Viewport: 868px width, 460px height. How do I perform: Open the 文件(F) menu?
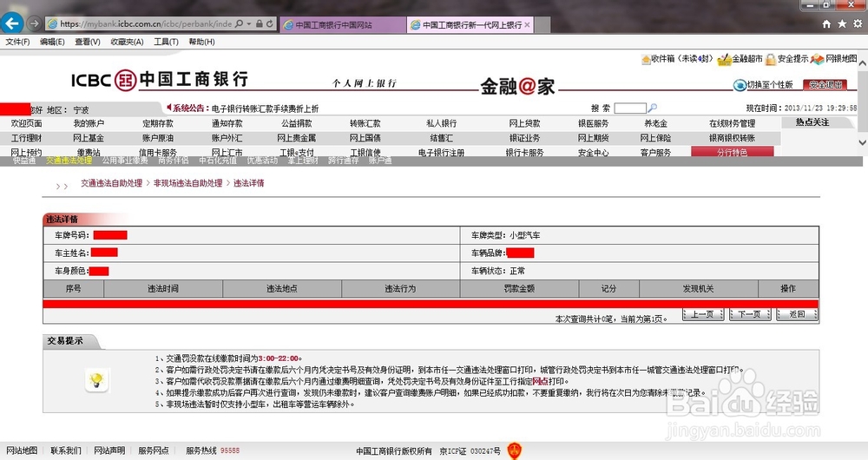pos(17,42)
